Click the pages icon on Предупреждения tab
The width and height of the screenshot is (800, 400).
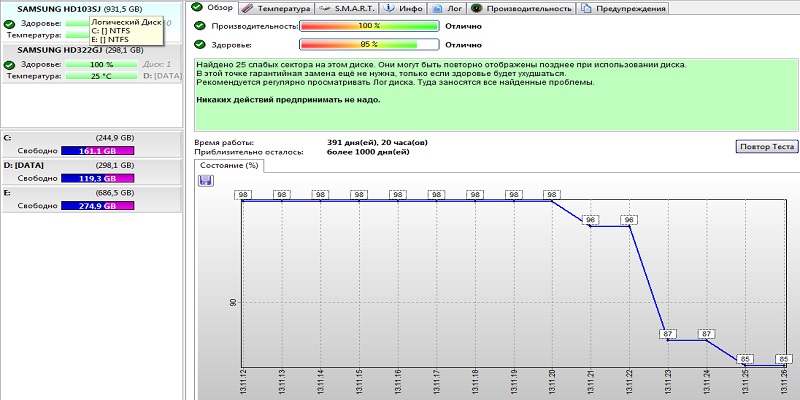[587, 9]
